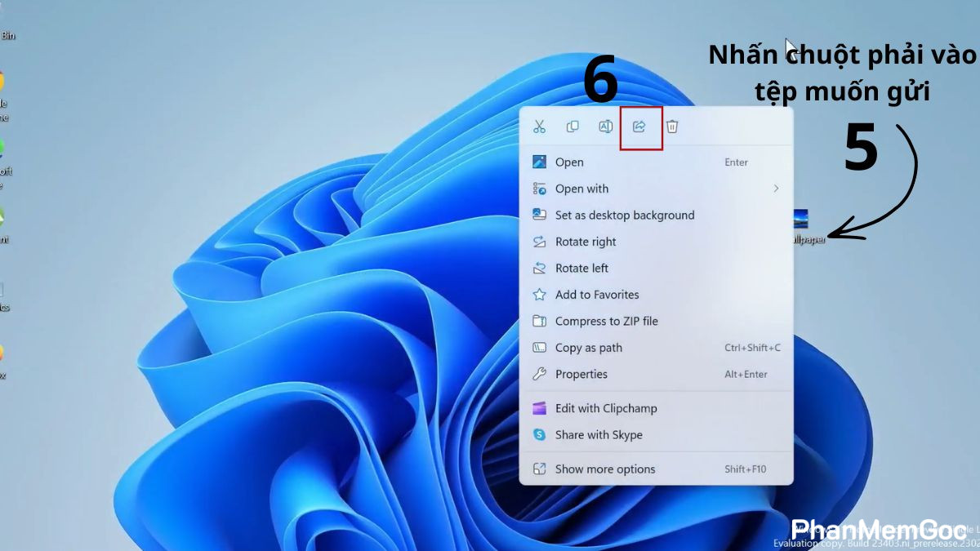Click the Rotate left icon
The image size is (980, 551).
[539, 268]
